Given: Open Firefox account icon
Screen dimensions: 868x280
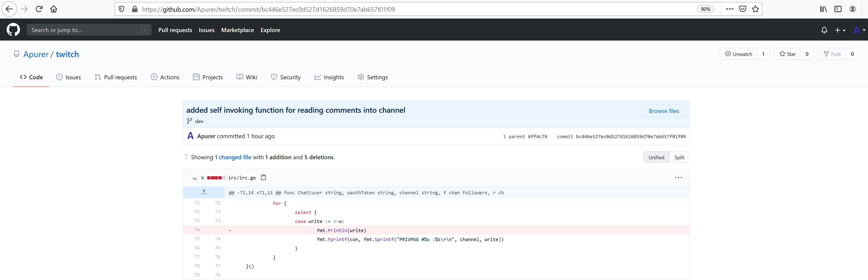Looking at the screenshot, I should (852, 9).
